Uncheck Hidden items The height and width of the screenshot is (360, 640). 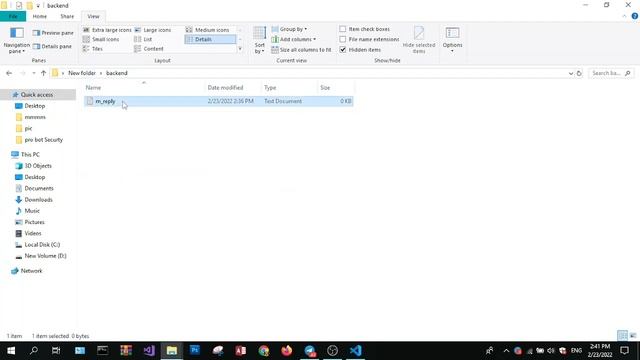click(x=360, y=50)
